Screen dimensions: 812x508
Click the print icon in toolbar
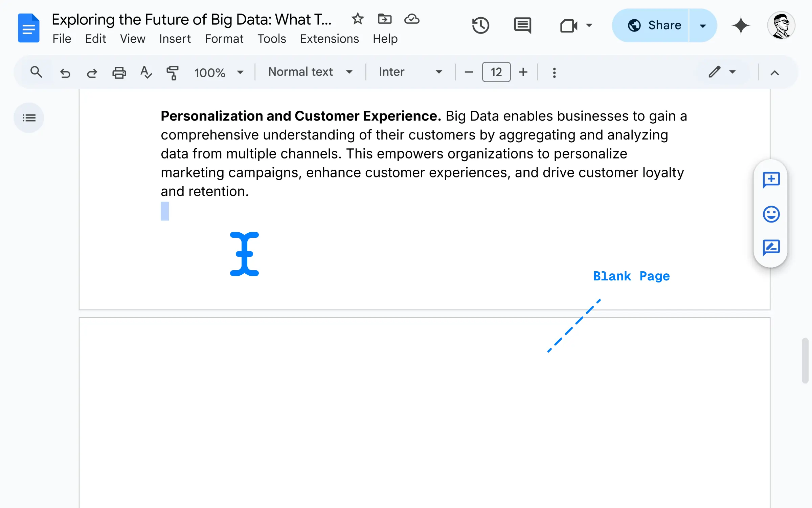(x=119, y=72)
